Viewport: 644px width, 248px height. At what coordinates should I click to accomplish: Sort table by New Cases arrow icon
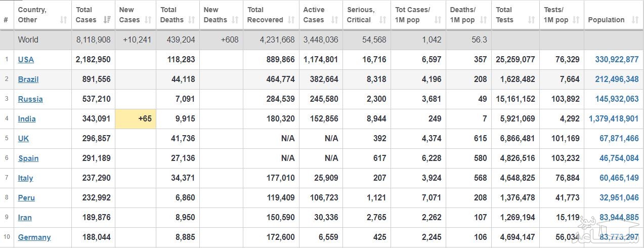pyautogui.click(x=148, y=20)
